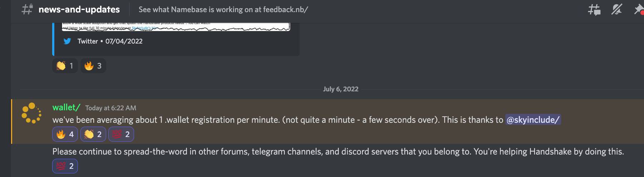The width and height of the screenshot is (644, 177).
Task: Open the @skyinclude/ mention
Action: (x=533, y=120)
